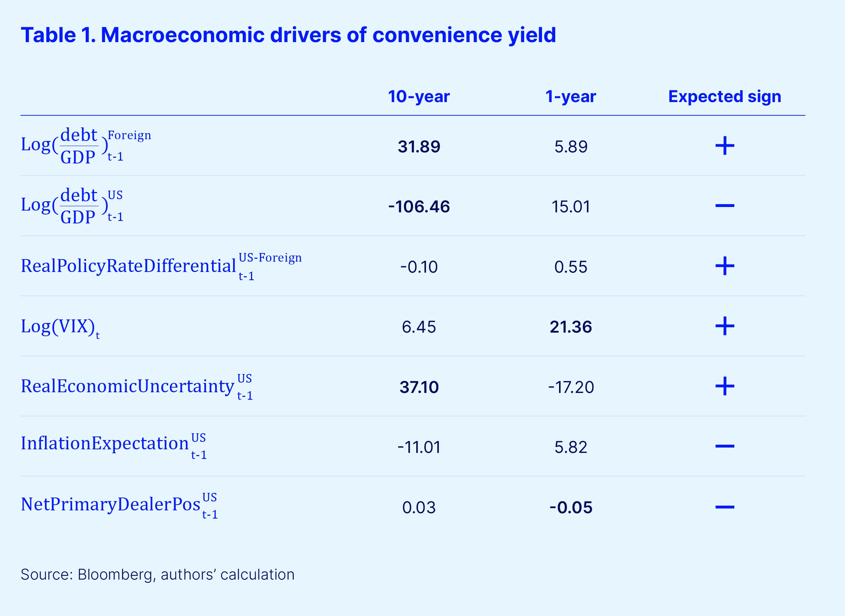This screenshot has width=845, height=616.
Task: Click the plus sign in the foreign debt/GDP row
Action: tap(725, 146)
